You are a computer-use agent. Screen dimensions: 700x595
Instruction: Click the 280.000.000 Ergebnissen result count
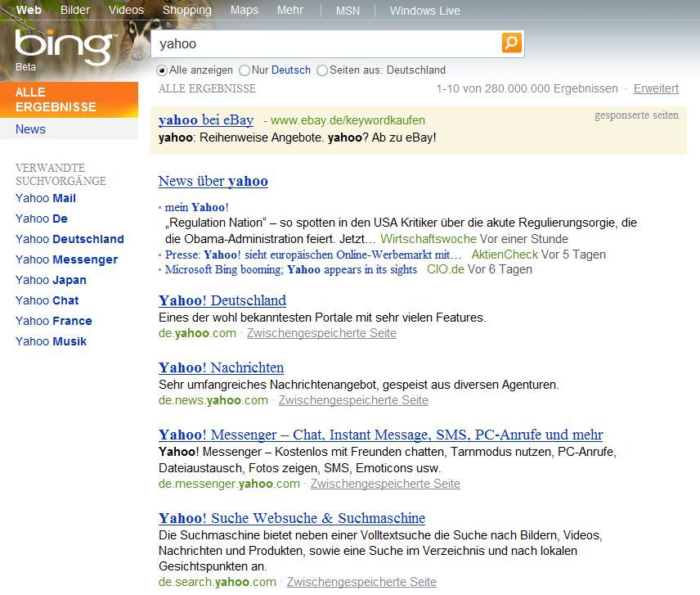click(551, 88)
